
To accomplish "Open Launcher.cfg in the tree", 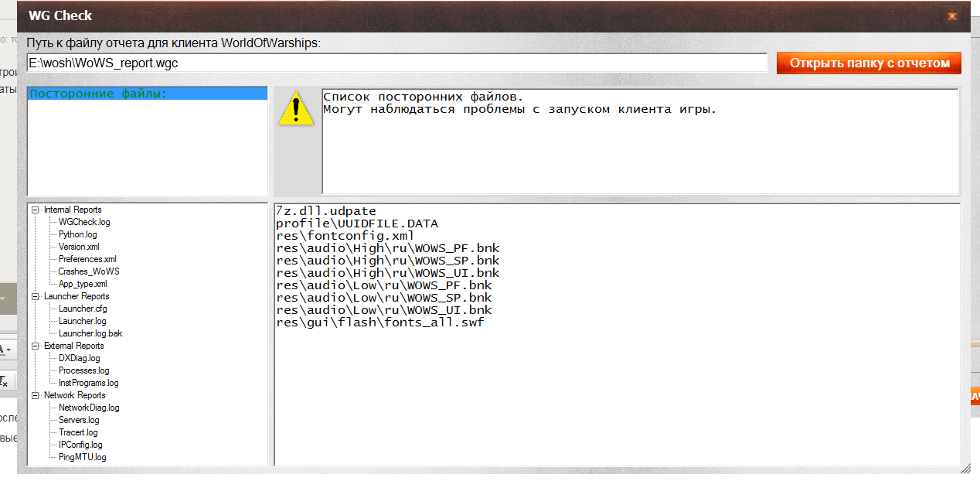I will [x=83, y=309].
